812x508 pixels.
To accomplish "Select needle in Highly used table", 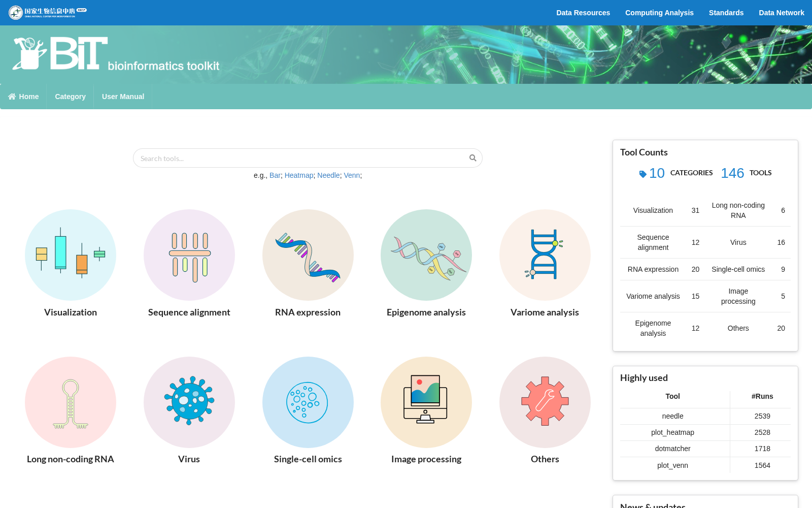I will tap(673, 416).
